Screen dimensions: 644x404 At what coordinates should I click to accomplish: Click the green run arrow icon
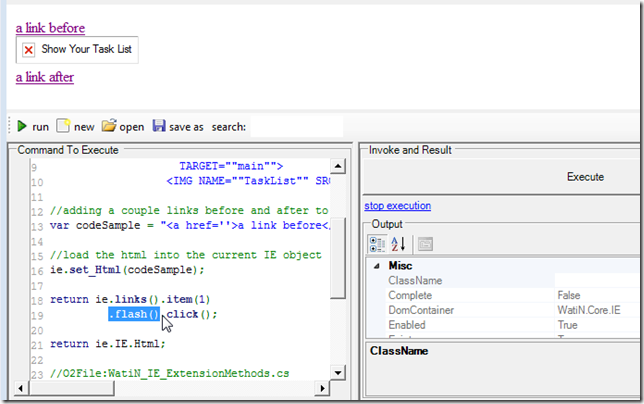coord(21,127)
